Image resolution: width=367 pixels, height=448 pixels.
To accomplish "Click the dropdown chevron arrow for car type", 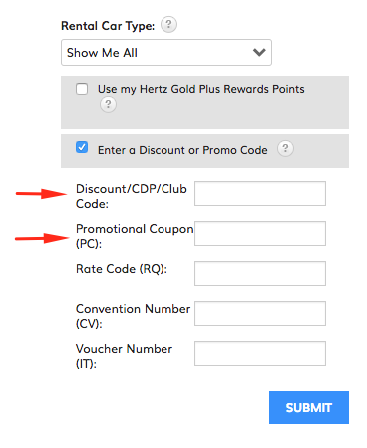I will (x=259, y=52).
